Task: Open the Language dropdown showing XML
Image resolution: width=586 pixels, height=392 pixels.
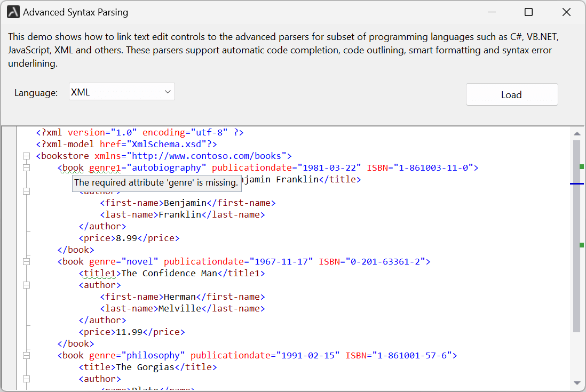Action: click(x=122, y=92)
